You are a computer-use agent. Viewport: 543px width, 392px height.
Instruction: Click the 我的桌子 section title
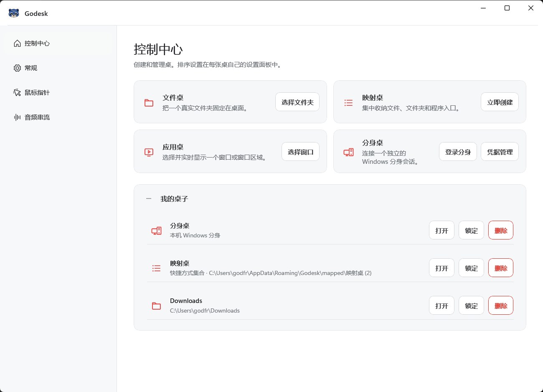pos(174,199)
